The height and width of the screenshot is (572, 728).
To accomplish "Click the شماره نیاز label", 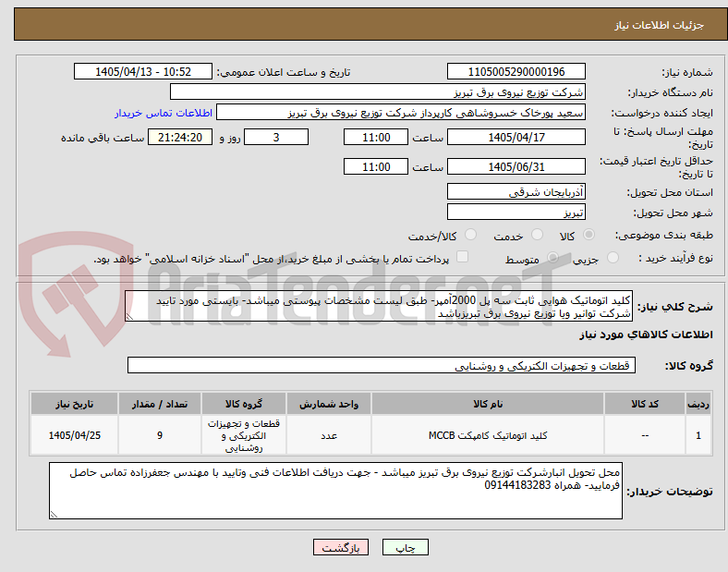I will click(x=687, y=72).
